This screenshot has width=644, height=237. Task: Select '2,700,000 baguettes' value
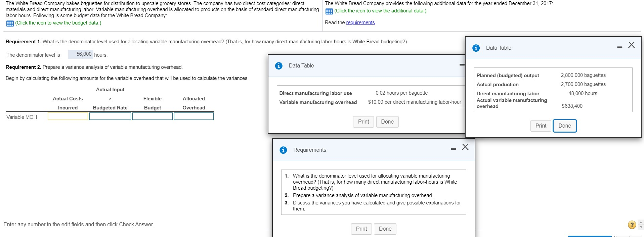[x=583, y=84]
